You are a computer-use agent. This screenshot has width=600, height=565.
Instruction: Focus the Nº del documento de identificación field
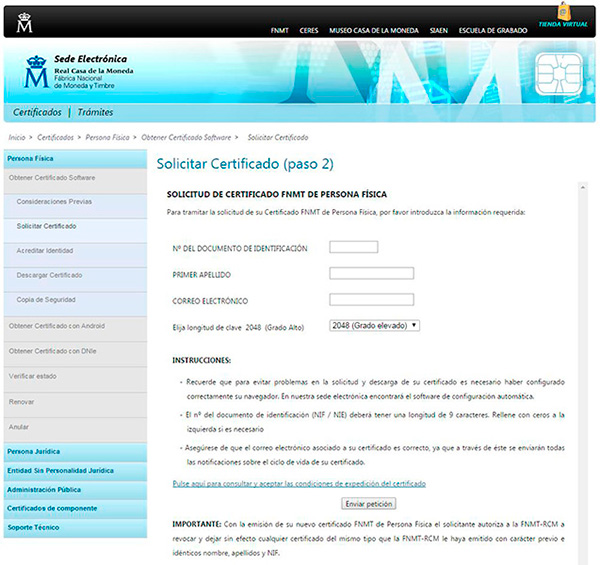(354, 247)
